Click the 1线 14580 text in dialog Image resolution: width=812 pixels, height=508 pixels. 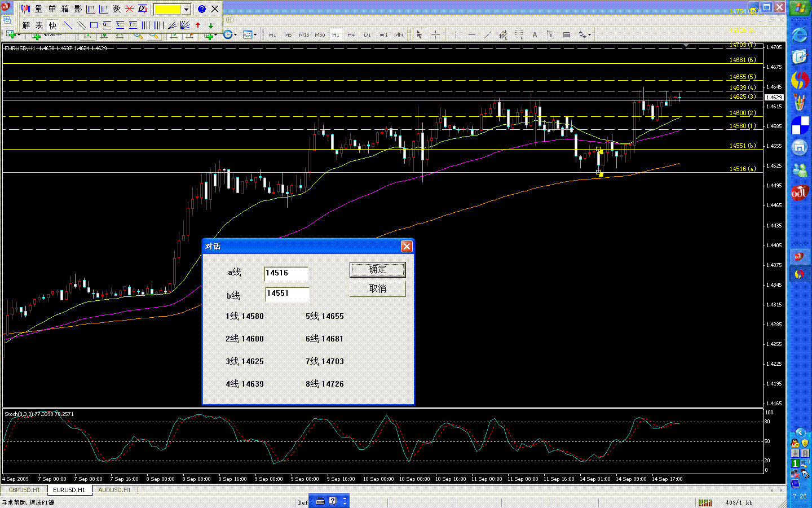(245, 316)
